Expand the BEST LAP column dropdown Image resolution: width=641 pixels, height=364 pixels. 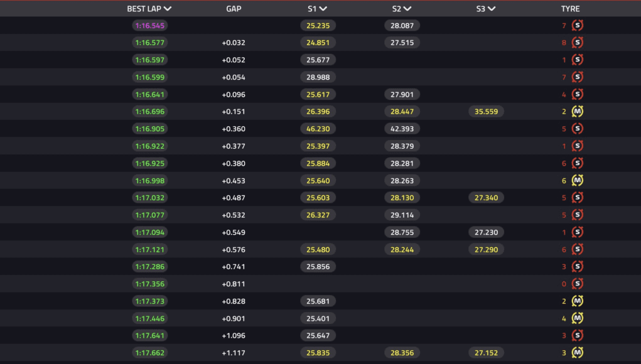[x=167, y=9]
